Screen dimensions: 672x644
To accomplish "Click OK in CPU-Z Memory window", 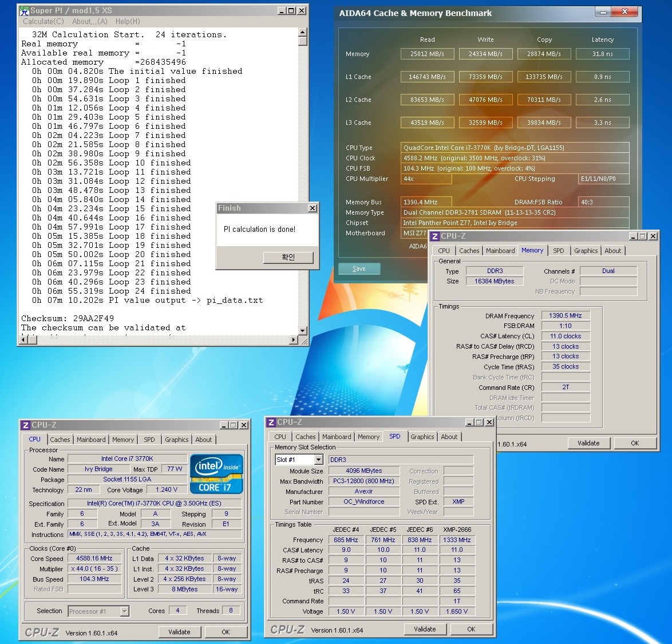I will coord(635,443).
